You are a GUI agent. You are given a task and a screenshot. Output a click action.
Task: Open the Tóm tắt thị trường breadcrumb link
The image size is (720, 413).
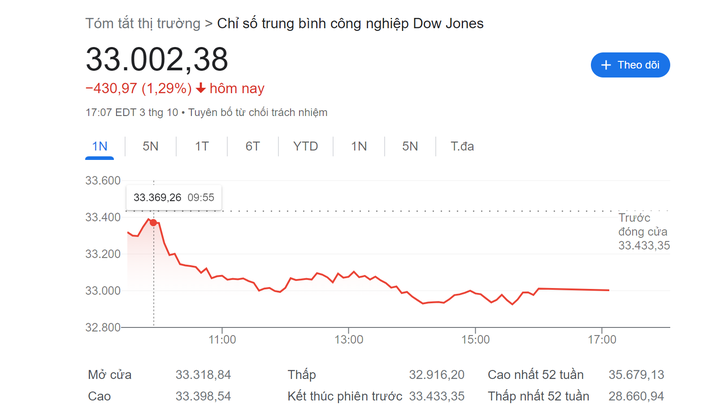[x=142, y=22]
